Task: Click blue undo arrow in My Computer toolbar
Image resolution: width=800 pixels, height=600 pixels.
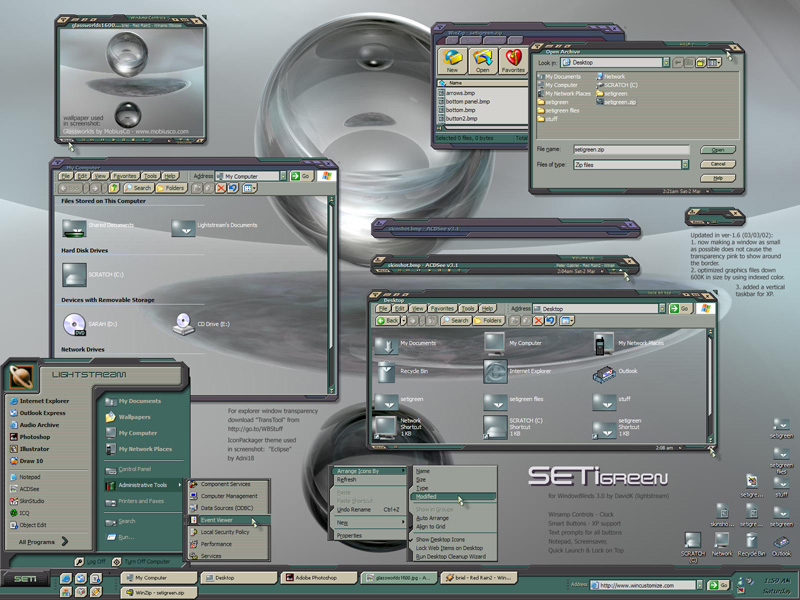Action: pos(233,188)
